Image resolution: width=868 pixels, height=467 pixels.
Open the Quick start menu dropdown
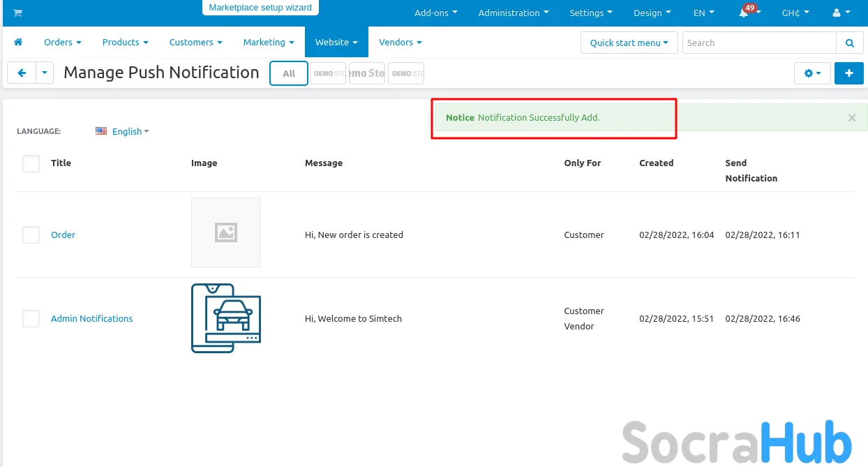click(629, 43)
